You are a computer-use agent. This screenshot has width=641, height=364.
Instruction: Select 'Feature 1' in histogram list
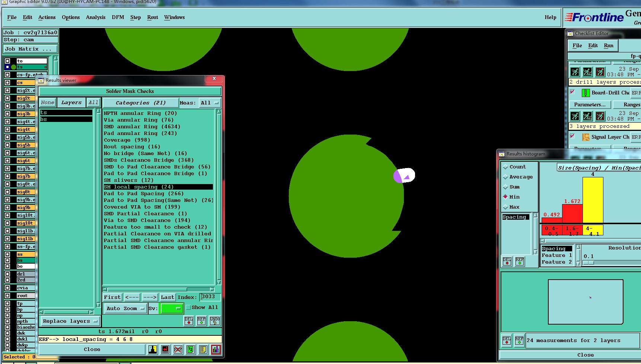[x=557, y=255]
